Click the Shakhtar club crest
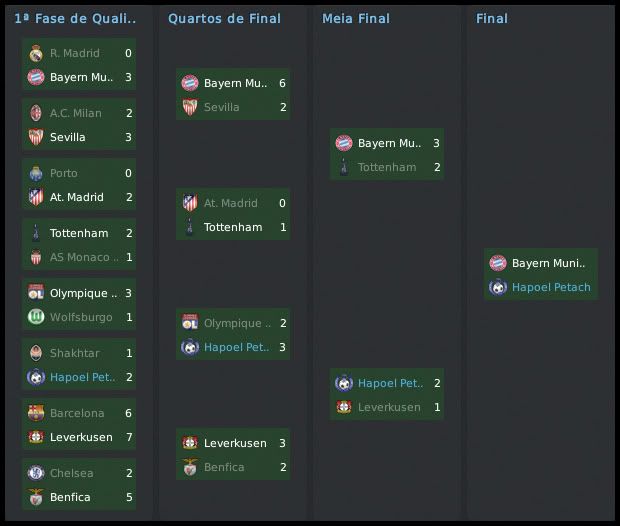 (x=35, y=353)
